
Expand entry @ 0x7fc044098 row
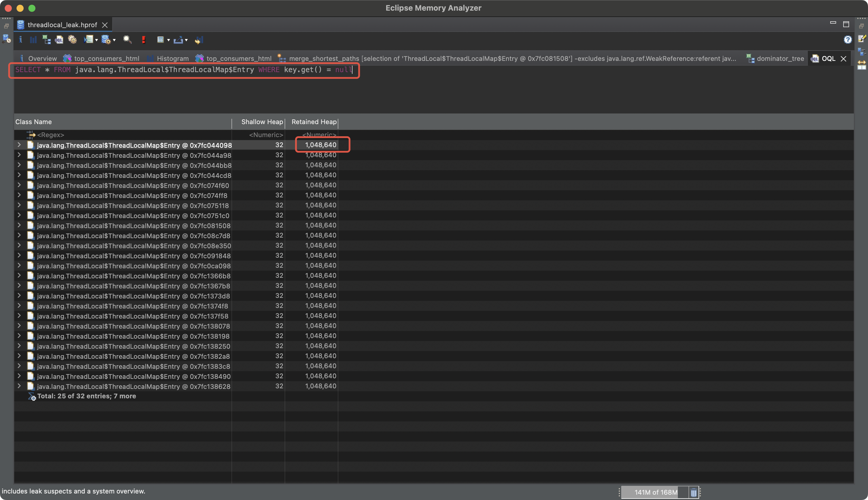(19, 145)
